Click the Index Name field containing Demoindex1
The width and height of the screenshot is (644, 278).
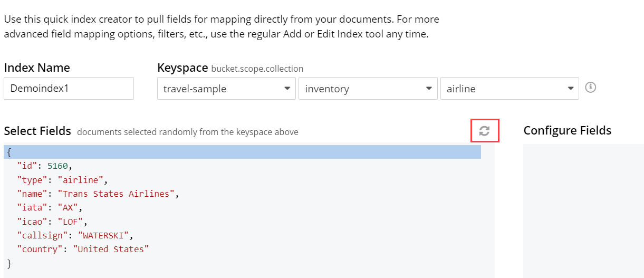click(69, 89)
